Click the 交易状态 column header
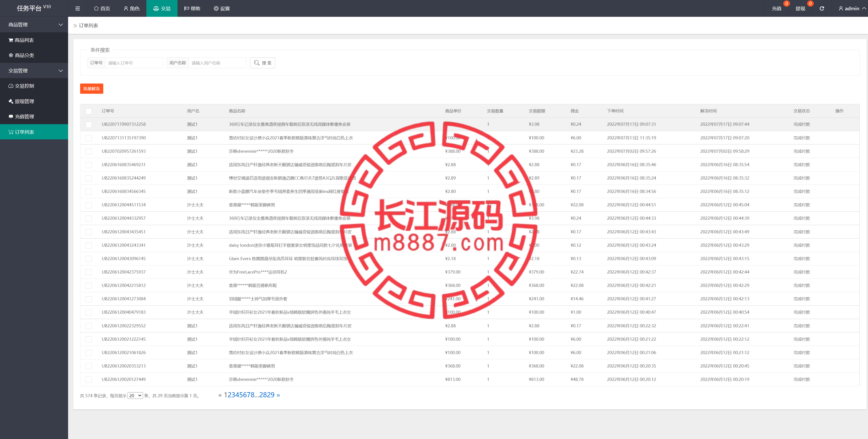This screenshot has height=439, width=868. pyautogui.click(x=802, y=111)
